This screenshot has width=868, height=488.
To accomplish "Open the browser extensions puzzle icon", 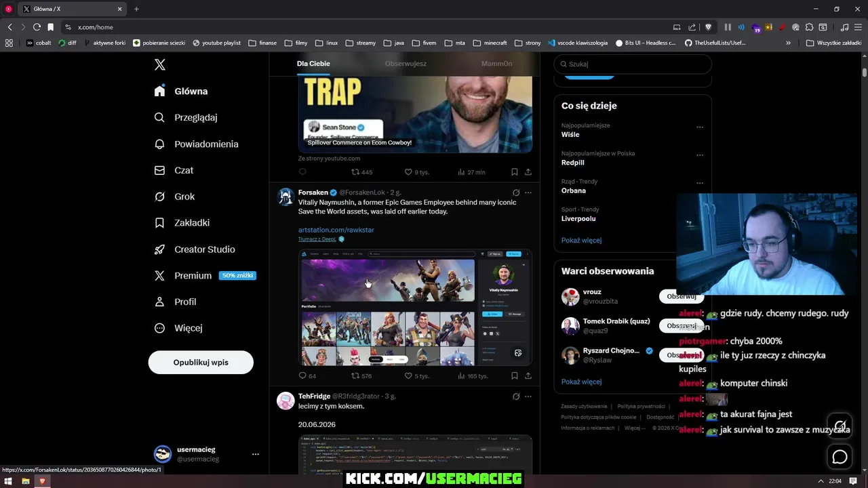I will (809, 27).
